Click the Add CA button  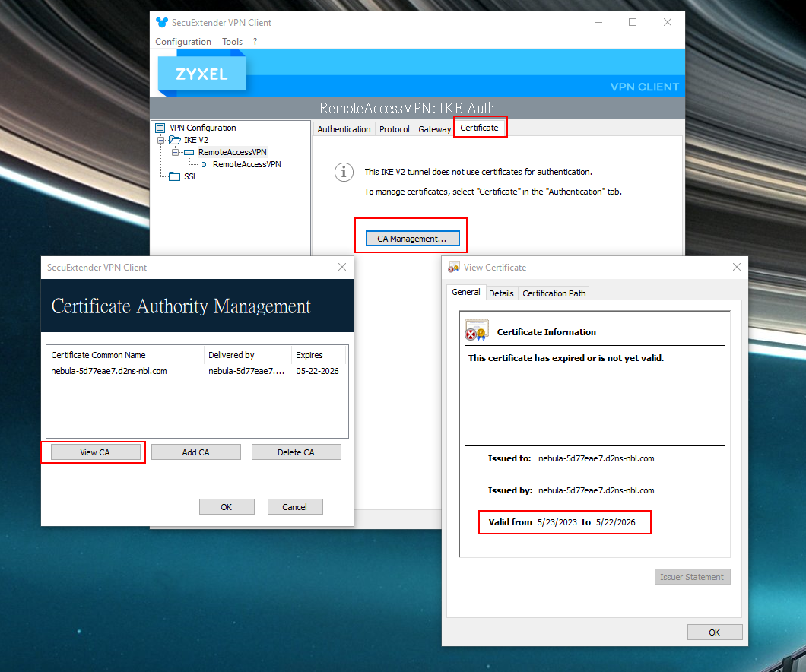coord(196,452)
